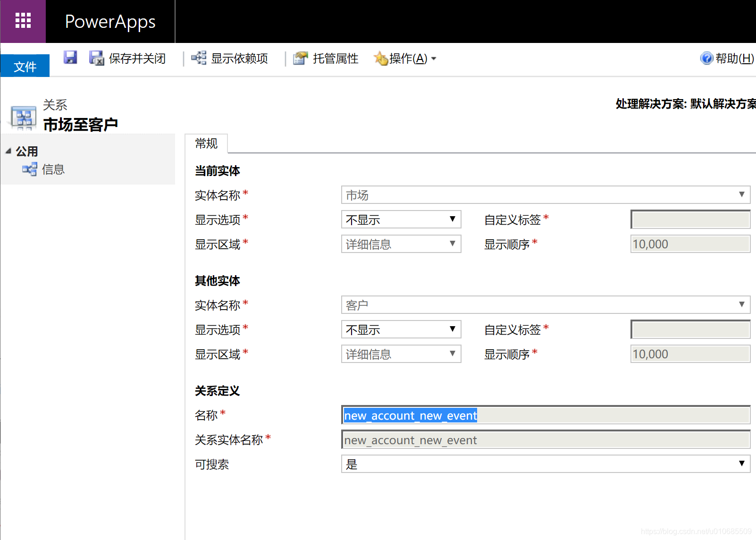This screenshot has width=756, height=540.
Task: Click other entity 显示顺序 field
Action: point(690,354)
